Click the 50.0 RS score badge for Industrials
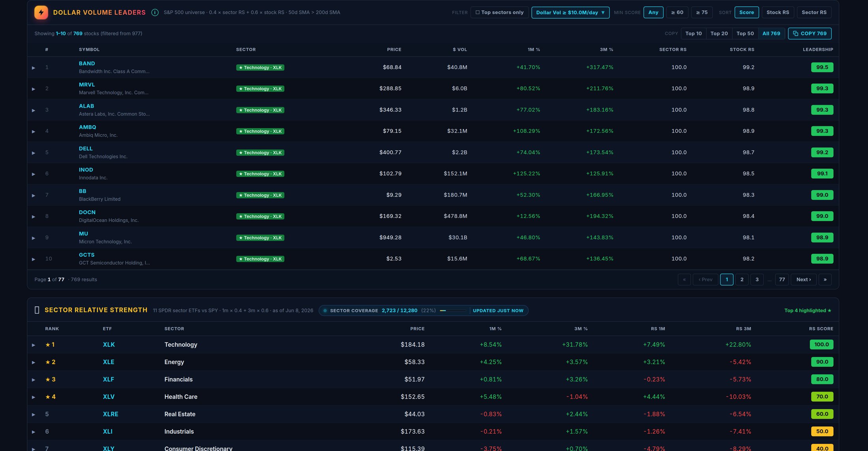 (x=822, y=432)
